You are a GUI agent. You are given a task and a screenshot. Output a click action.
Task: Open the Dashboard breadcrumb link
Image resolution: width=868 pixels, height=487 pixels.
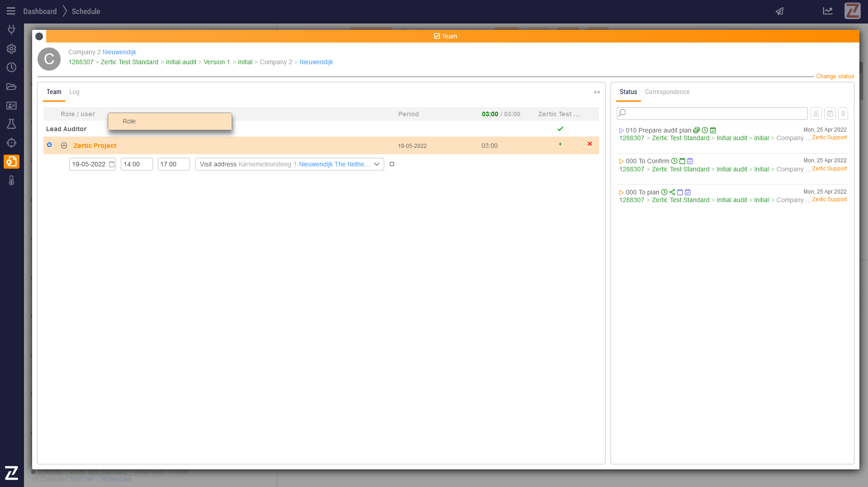[40, 11]
